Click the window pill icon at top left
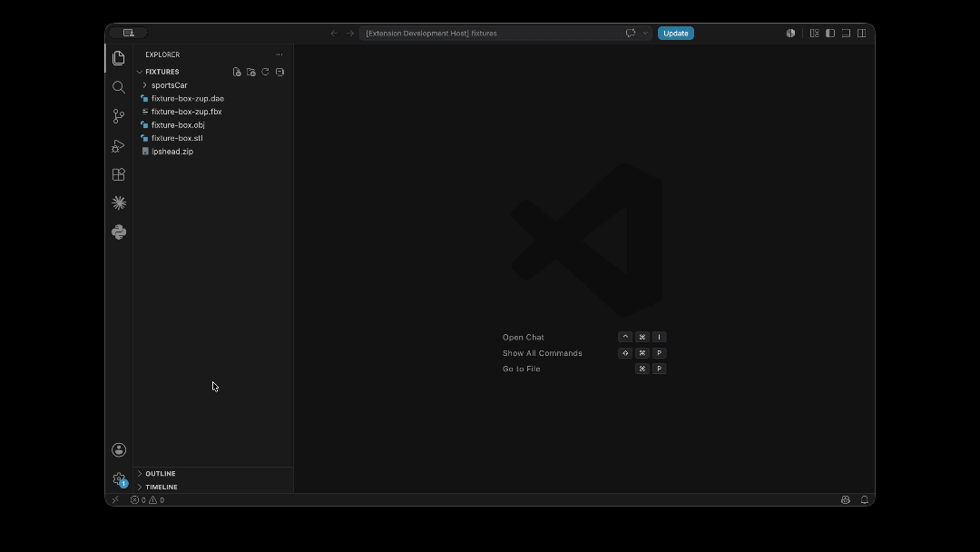 128,33
